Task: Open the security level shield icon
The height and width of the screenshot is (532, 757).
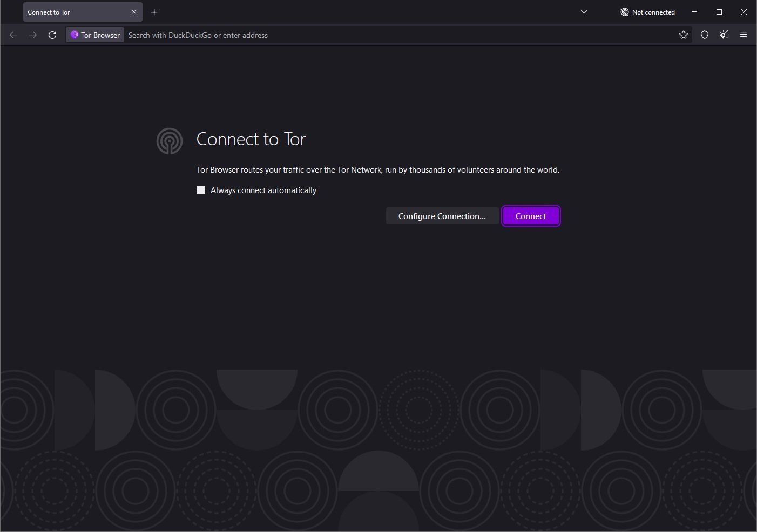Action: tap(705, 35)
